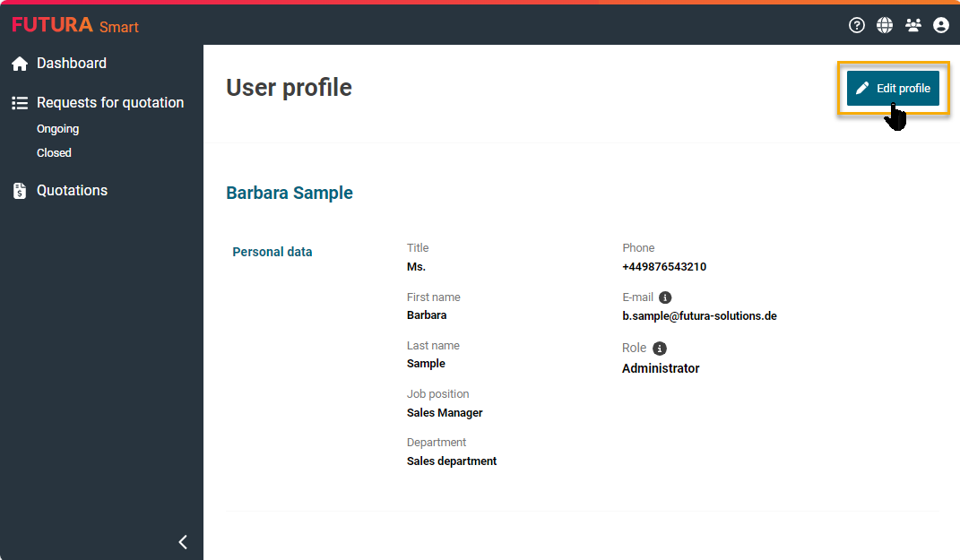This screenshot has width=960, height=560.
Task: Click the FUTURA Smart logo
Action: pyautogui.click(x=75, y=25)
